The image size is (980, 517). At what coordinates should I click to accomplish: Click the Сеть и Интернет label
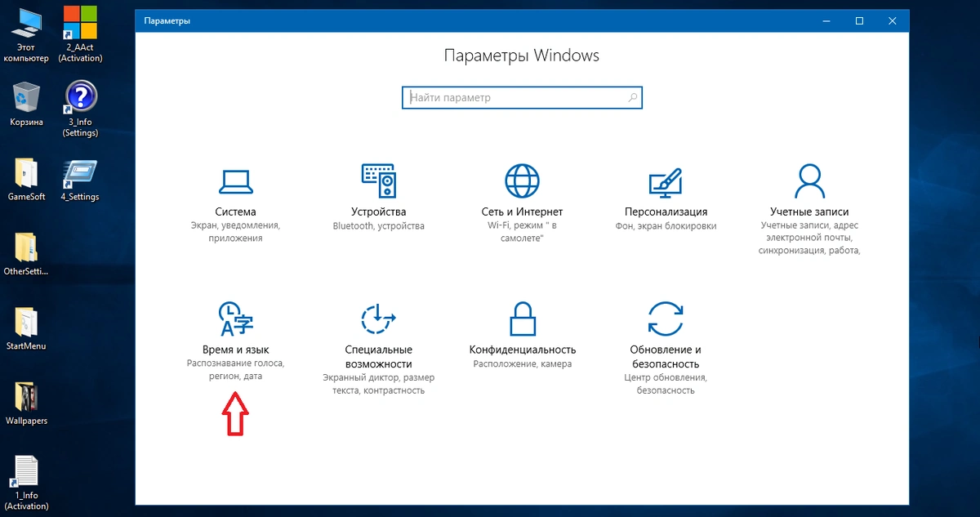(x=522, y=212)
